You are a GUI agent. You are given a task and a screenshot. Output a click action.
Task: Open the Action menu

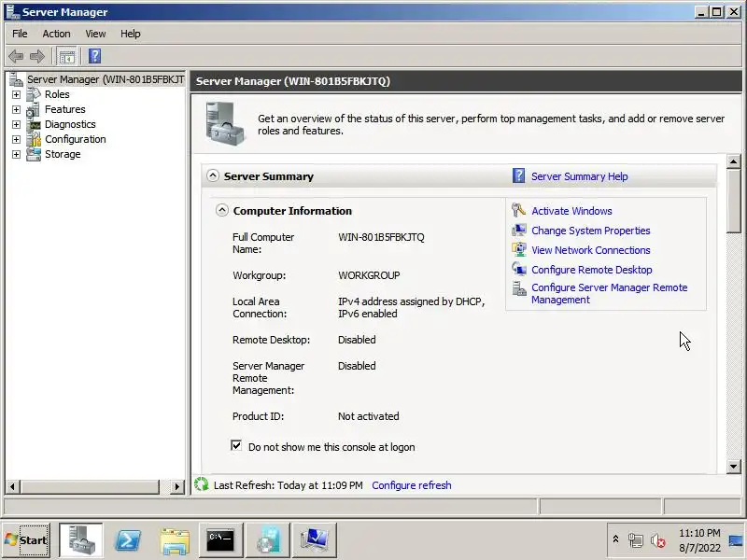(56, 34)
